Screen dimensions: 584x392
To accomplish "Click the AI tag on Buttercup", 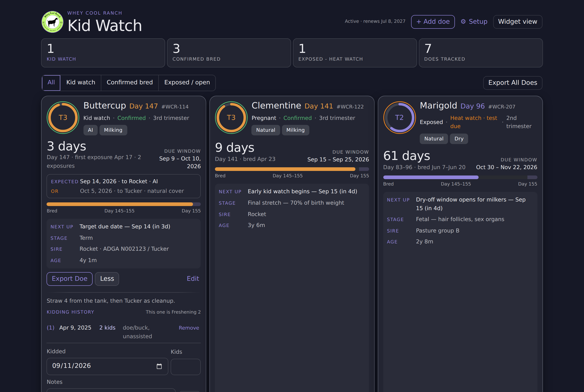I will 91,130.
